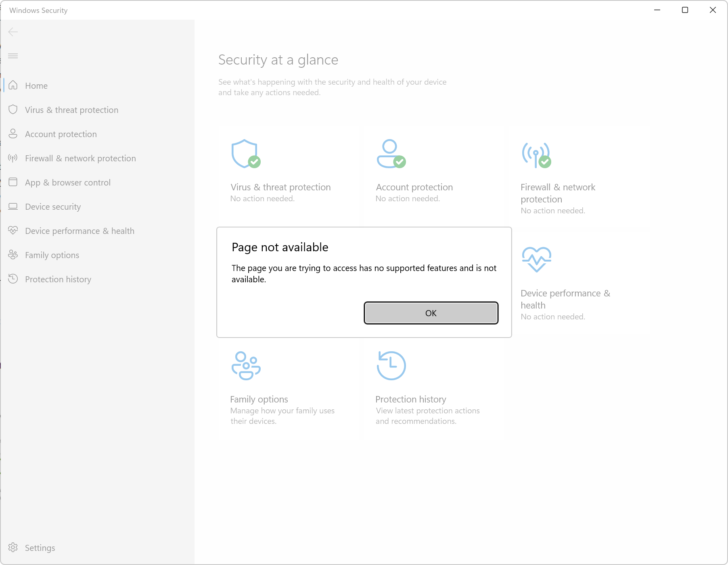
Task: Open App & browser control in sidebar
Action: click(67, 182)
